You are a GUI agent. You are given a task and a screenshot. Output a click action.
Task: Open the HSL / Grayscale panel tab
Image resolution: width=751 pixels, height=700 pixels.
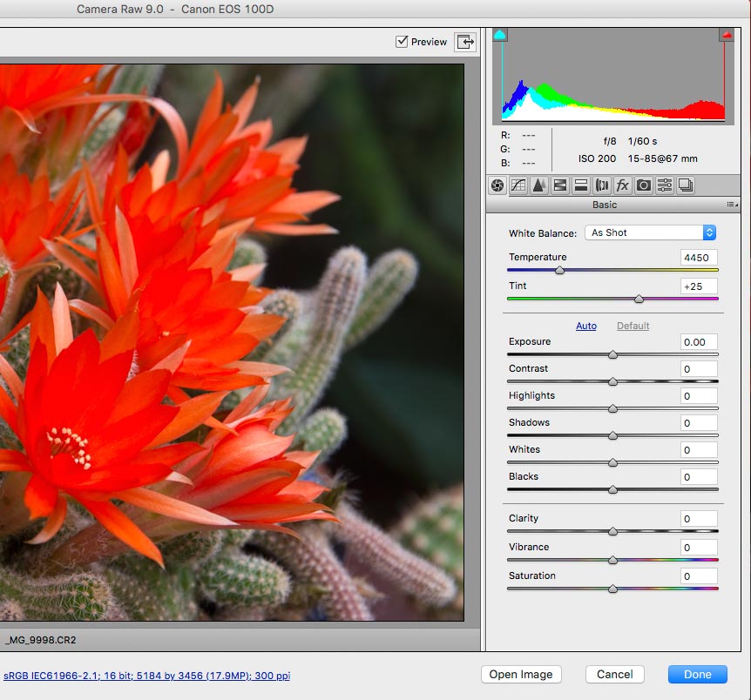(x=560, y=185)
